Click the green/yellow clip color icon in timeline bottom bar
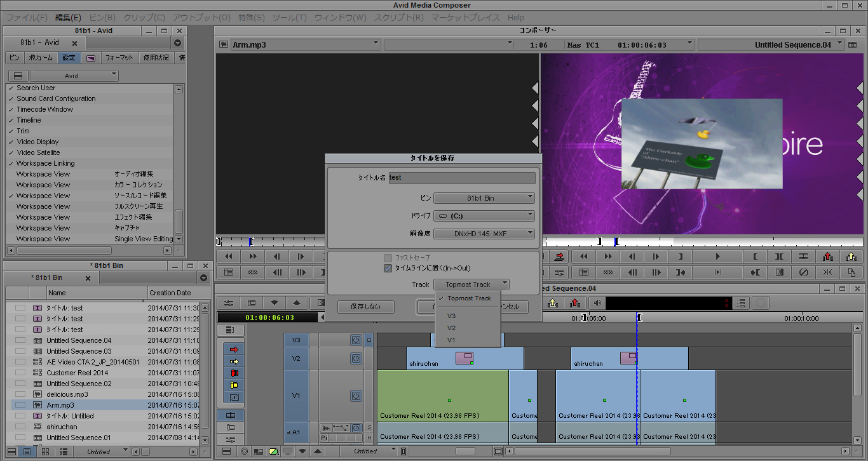The height and width of the screenshot is (461, 868). coord(273,451)
